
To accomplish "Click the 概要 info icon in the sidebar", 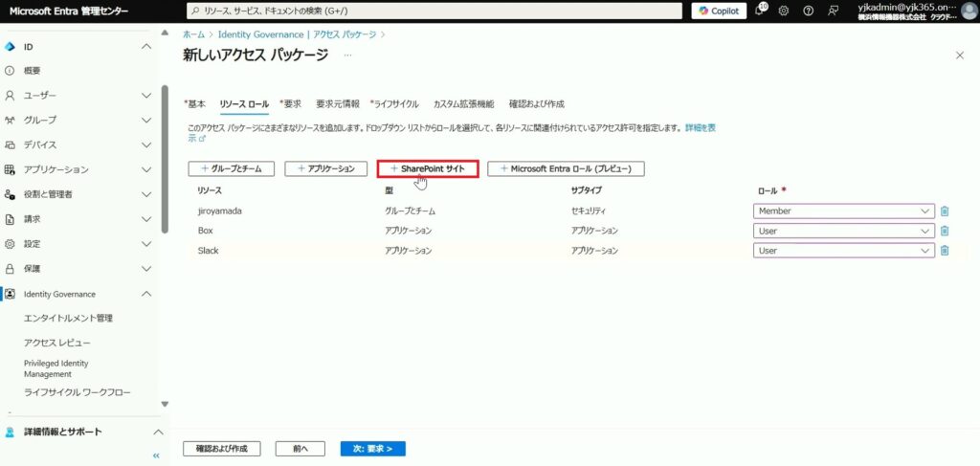I will click(x=10, y=71).
